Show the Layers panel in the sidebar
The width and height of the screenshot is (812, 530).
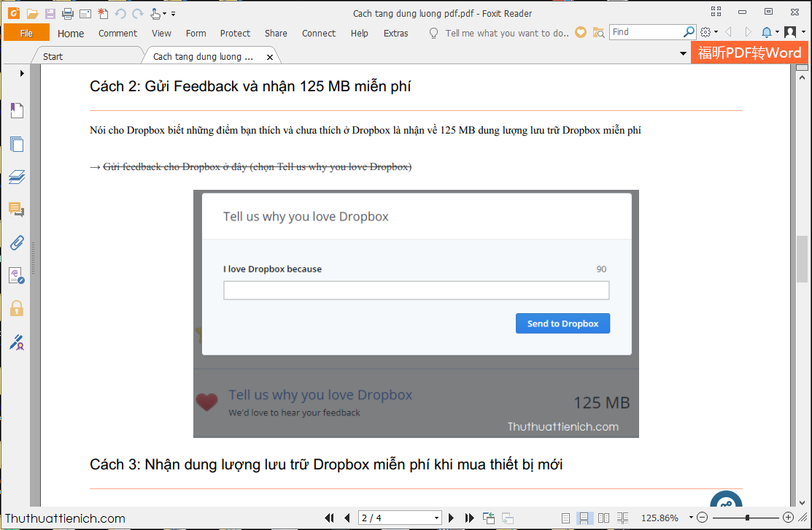tap(16, 177)
